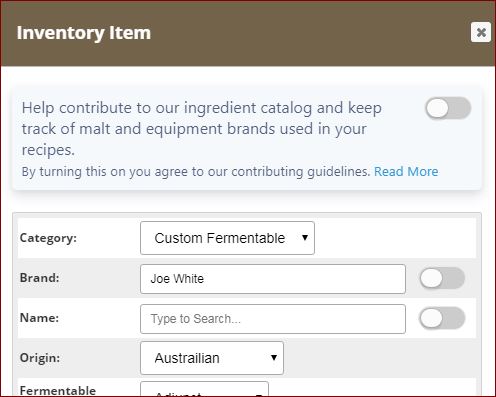Image resolution: width=496 pixels, height=397 pixels.
Task: Click the Help contribute description paragraph
Action: click(x=202, y=129)
